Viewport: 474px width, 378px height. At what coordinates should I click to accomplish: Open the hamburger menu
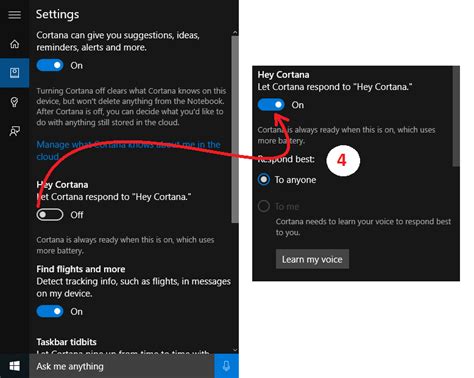(x=14, y=15)
